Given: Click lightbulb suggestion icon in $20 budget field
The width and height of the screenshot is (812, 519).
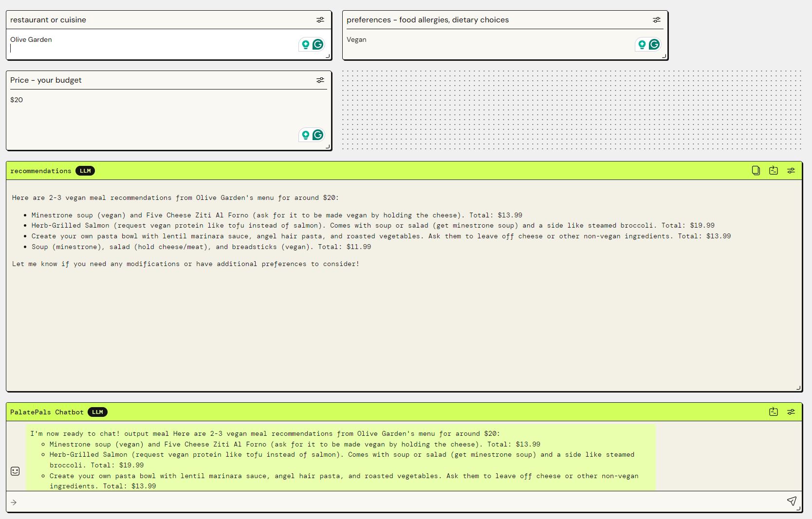Looking at the screenshot, I should (x=305, y=135).
